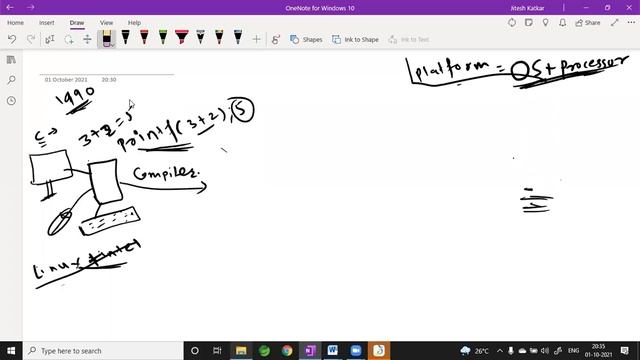Image resolution: width=640 pixels, height=360 pixels.
Task: Click the page time 20:30
Action: point(109,80)
